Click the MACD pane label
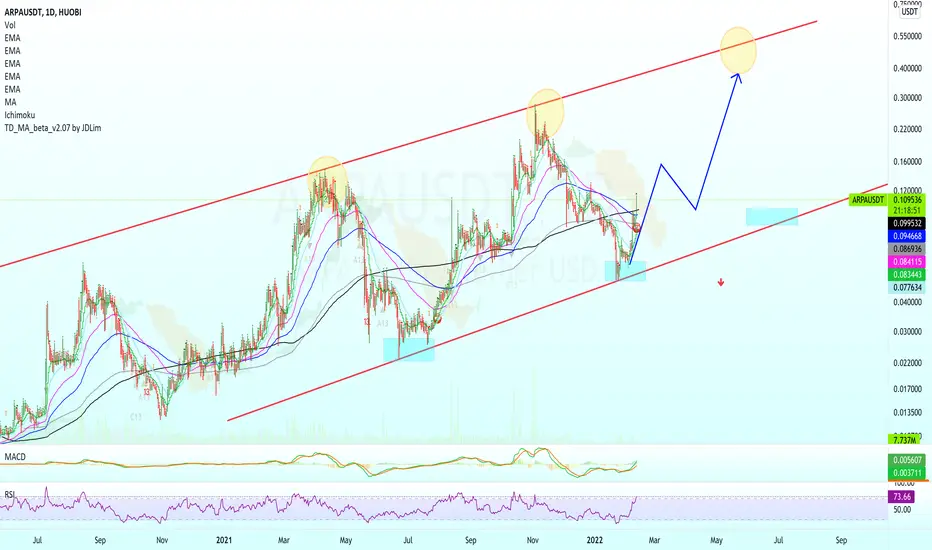Image resolution: width=932 pixels, height=550 pixels. coord(15,457)
